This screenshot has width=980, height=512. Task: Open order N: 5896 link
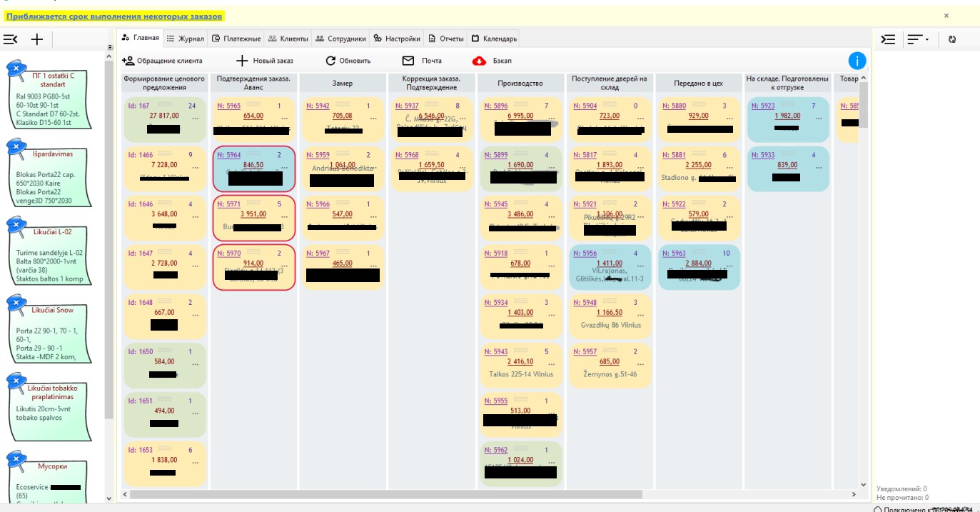[x=496, y=106]
